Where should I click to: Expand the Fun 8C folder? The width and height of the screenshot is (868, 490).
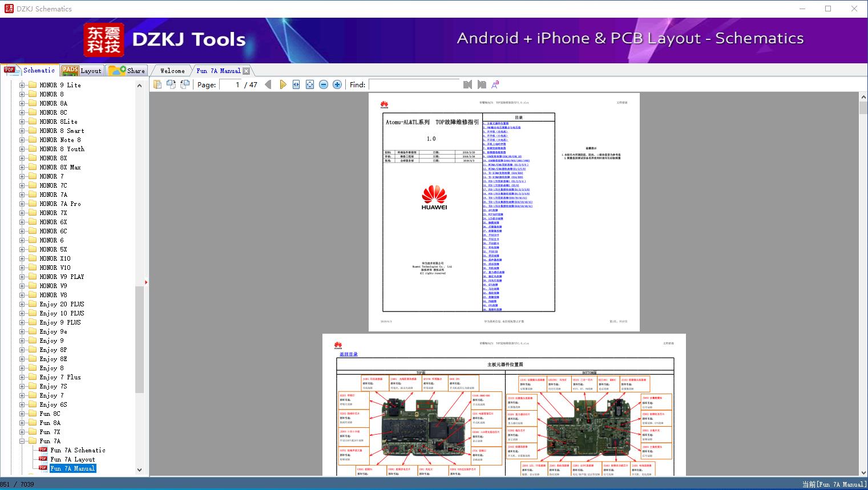(x=22, y=414)
